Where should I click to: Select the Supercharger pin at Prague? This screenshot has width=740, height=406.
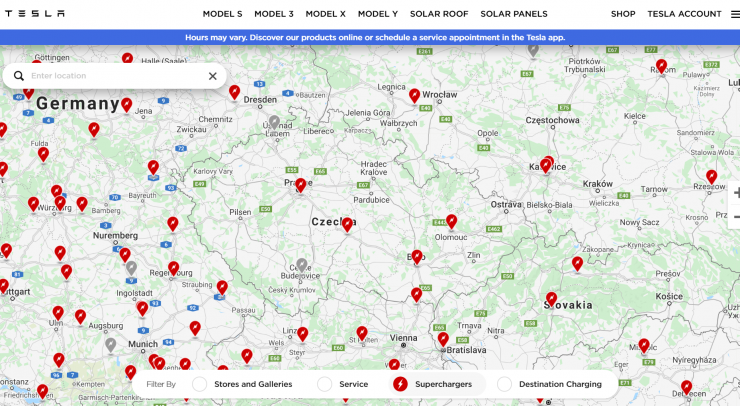300,185
